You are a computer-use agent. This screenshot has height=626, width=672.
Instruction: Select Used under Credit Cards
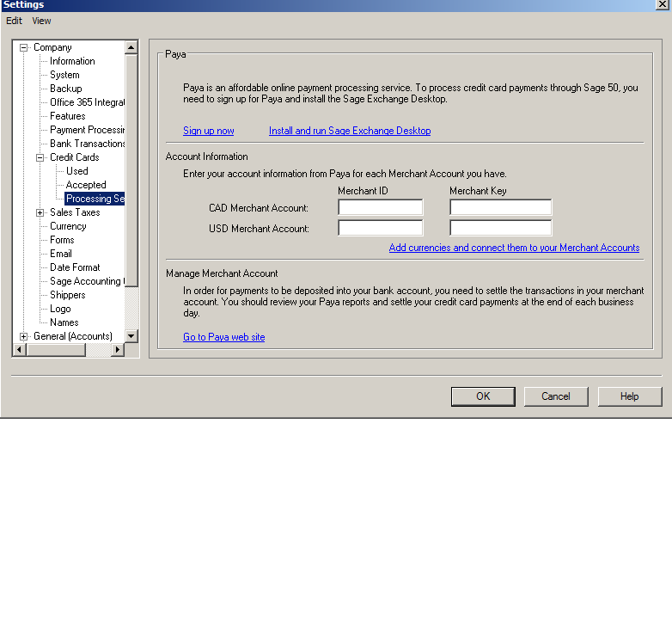pos(77,171)
